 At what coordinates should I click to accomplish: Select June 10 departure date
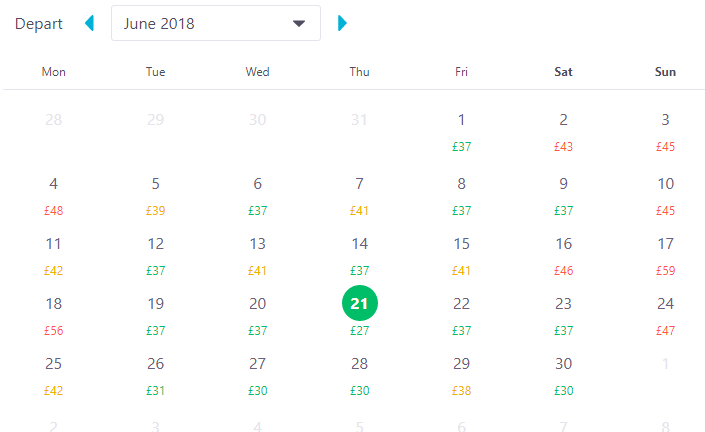(665, 193)
